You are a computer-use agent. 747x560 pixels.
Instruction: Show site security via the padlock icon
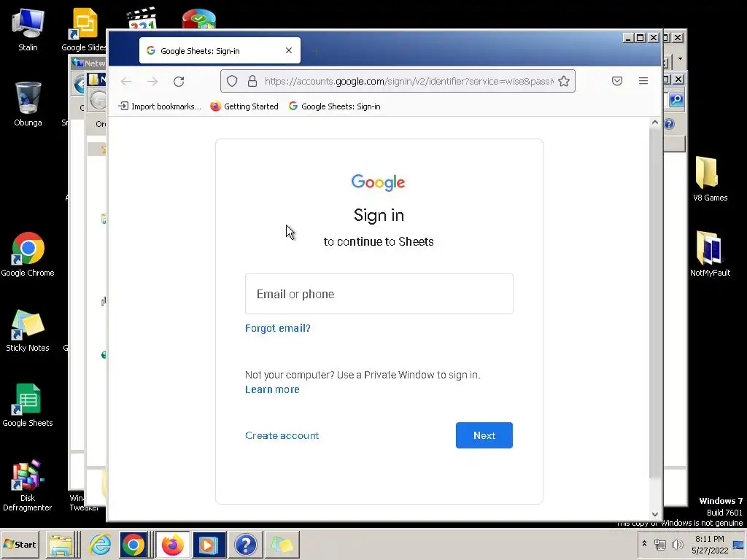click(x=252, y=81)
